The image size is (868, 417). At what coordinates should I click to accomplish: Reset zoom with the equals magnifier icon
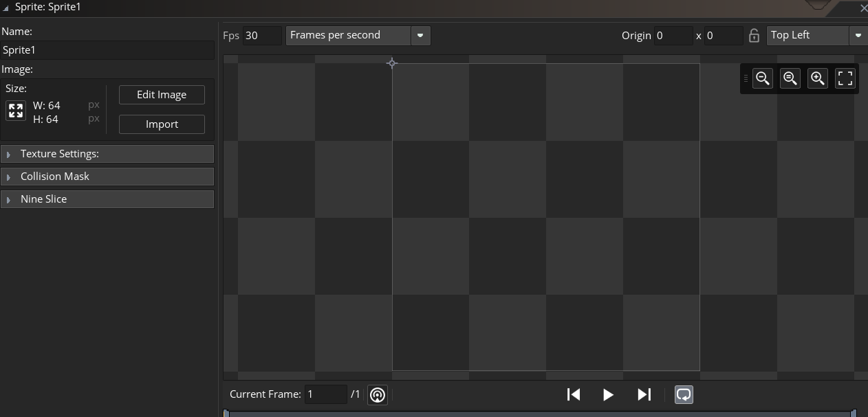790,78
